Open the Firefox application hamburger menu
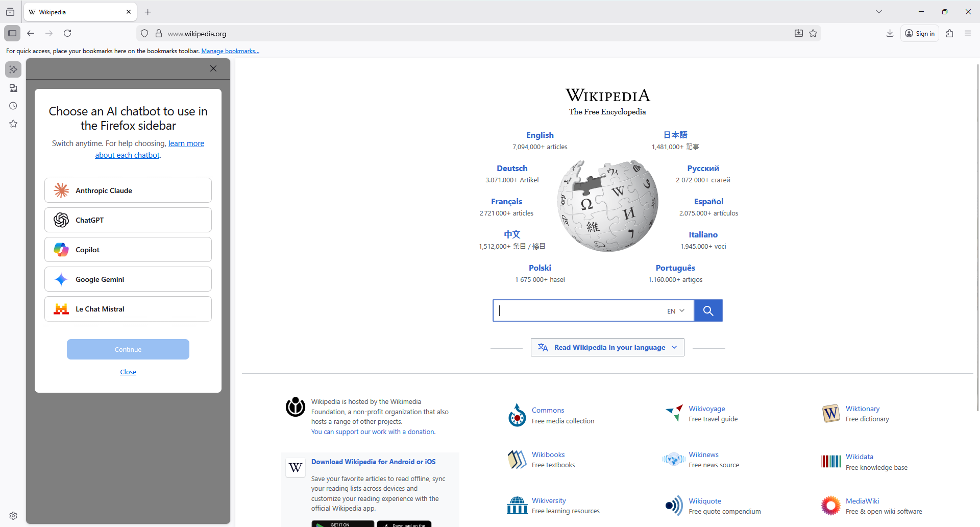The width and height of the screenshot is (980, 527). point(968,34)
